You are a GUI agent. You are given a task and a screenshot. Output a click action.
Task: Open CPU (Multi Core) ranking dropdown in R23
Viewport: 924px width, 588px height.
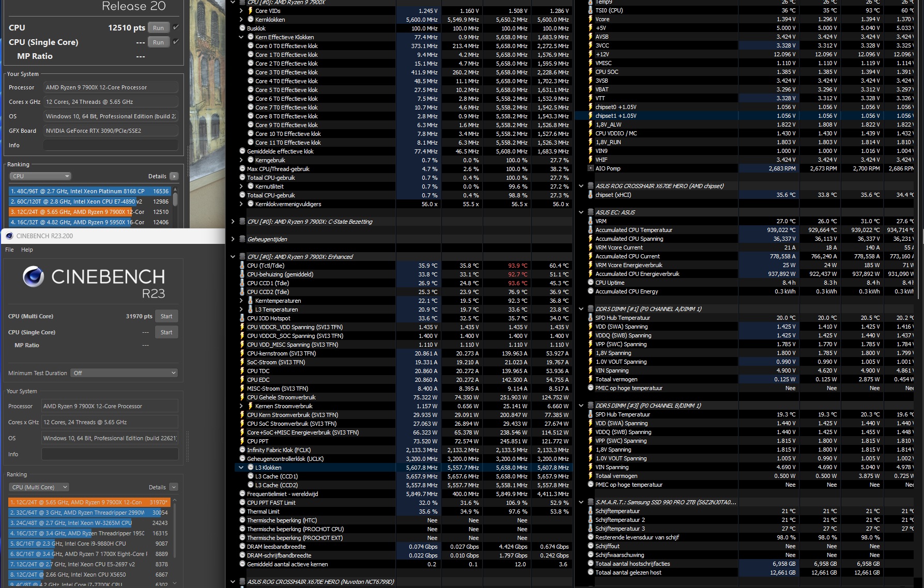39,487
